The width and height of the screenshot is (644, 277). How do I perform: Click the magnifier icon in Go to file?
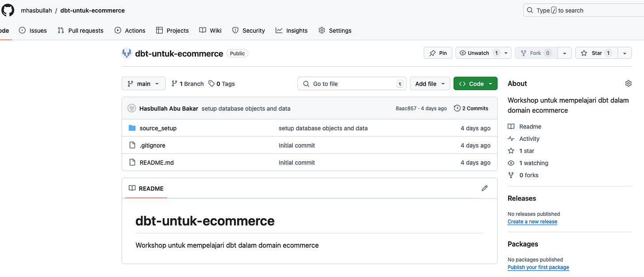tap(306, 83)
